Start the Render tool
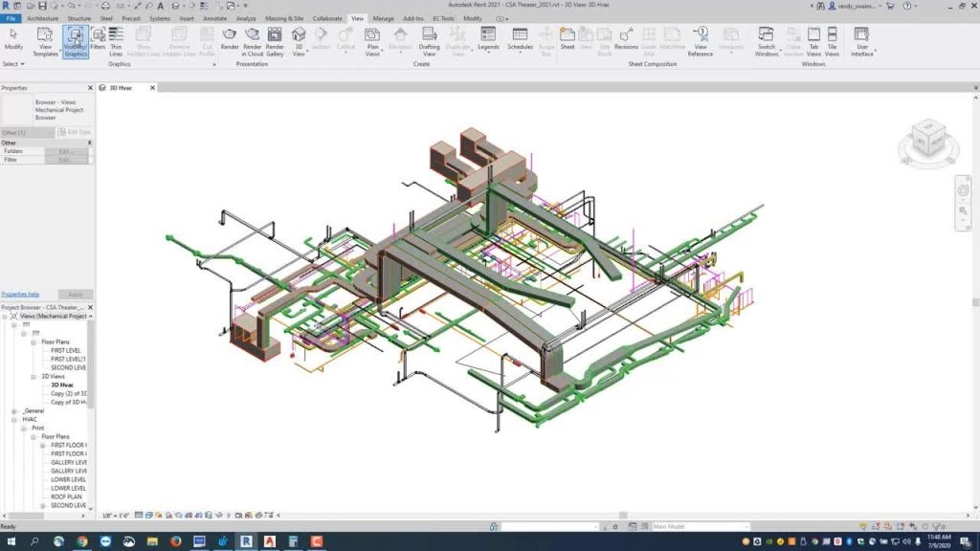980x551 pixels. (x=230, y=38)
